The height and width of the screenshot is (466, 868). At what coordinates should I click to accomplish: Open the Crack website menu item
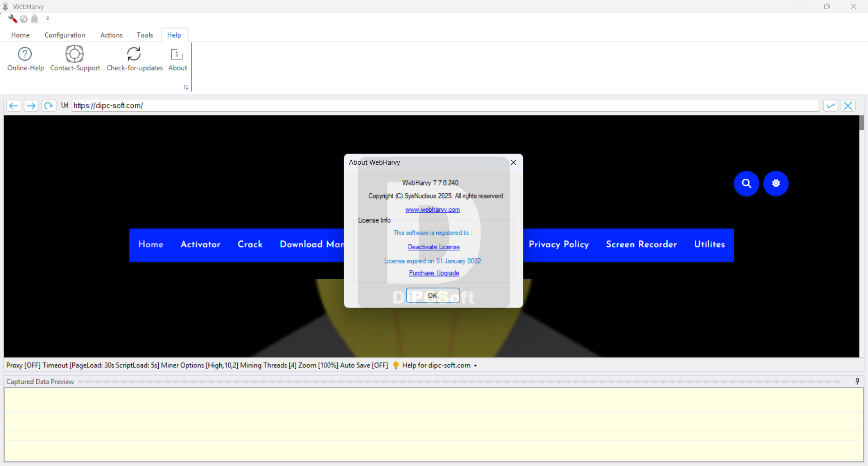pyautogui.click(x=250, y=244)
